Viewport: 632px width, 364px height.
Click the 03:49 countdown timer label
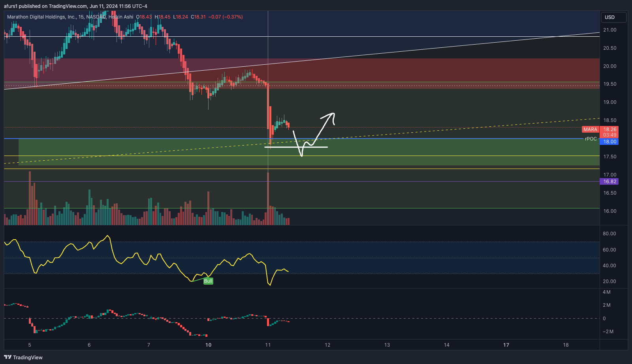(609, 135)
